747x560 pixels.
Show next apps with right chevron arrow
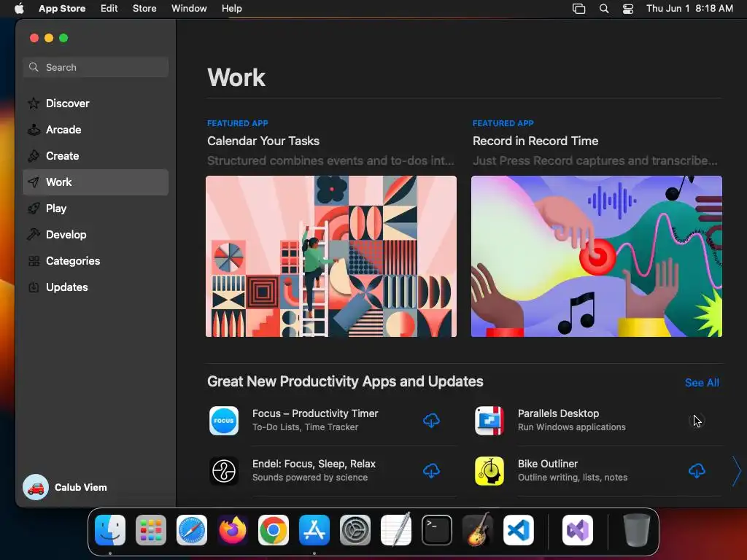736,471
